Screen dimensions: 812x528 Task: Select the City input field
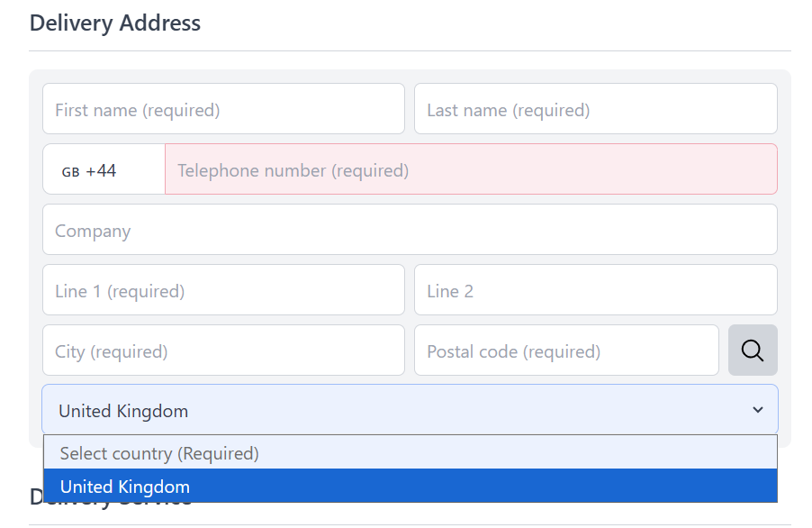(x=223, y=351)
